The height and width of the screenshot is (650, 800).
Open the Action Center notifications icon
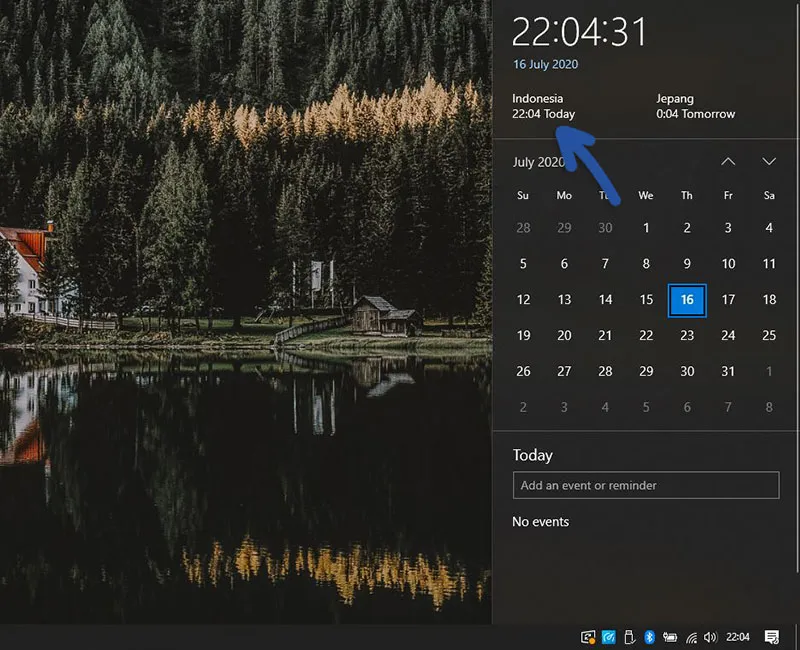pos(772,637)
